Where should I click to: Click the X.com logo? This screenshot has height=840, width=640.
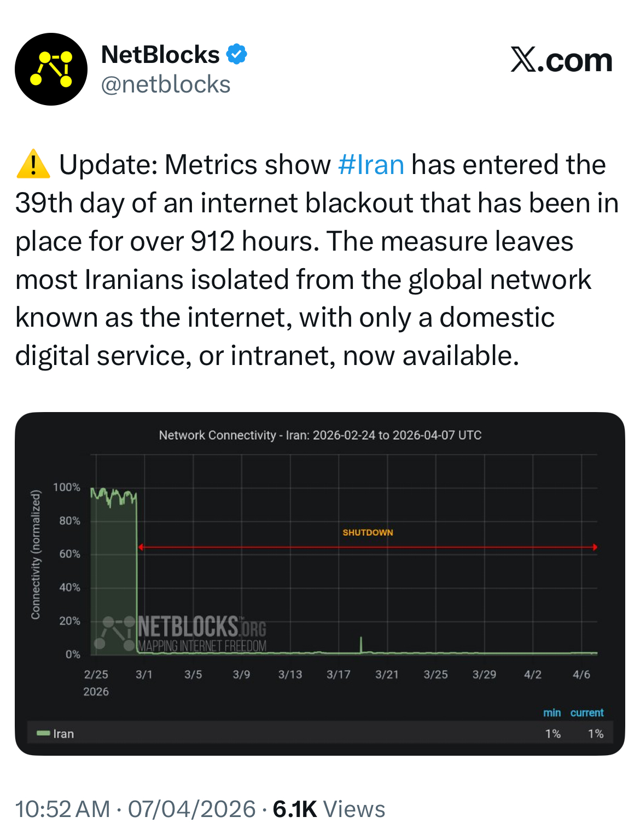(x=561, y=60)
